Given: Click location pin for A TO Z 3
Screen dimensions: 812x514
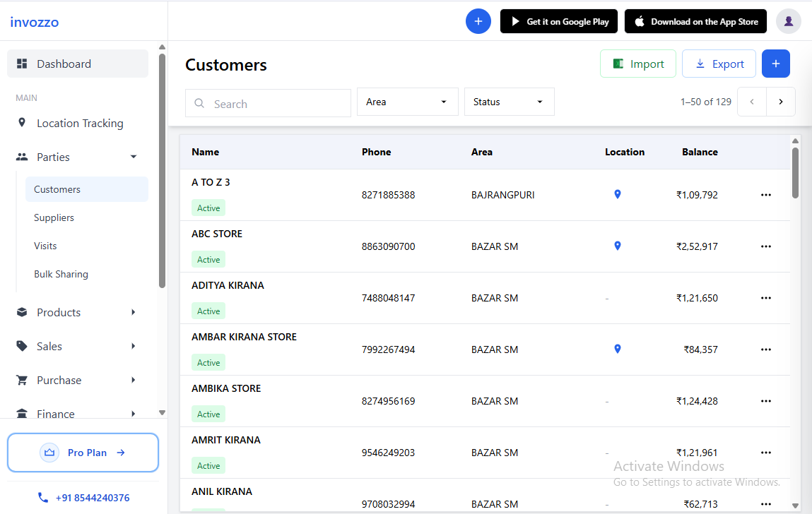Looking at the screenshot, I should point(617,194).
